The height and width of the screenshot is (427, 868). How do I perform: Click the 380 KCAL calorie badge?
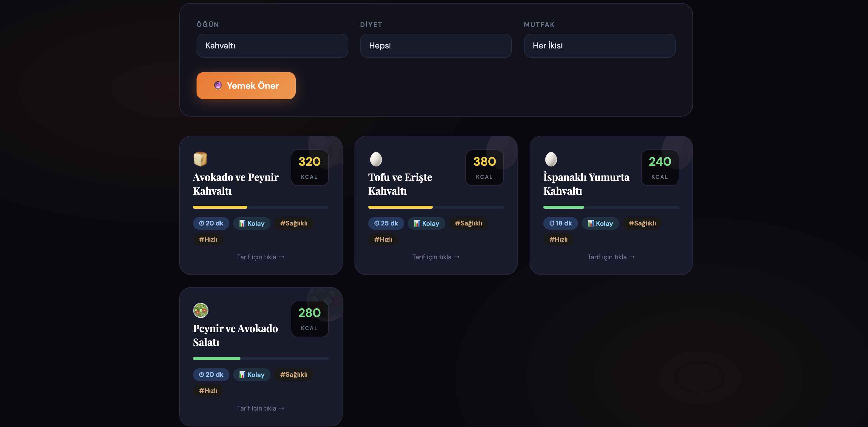tap(484, 168)
